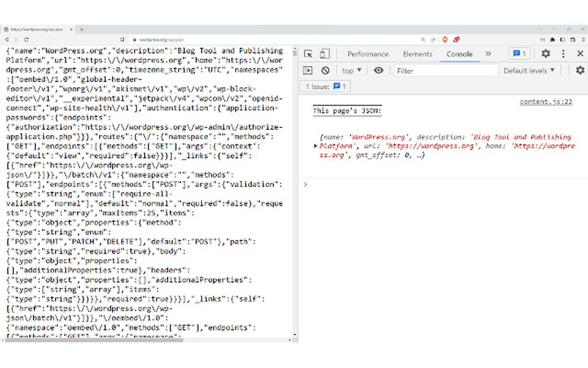Image resolution: width=588 pixels, height=368 pixels.
Task: Create a live expression with the eye icon
Action: point(378,70)
